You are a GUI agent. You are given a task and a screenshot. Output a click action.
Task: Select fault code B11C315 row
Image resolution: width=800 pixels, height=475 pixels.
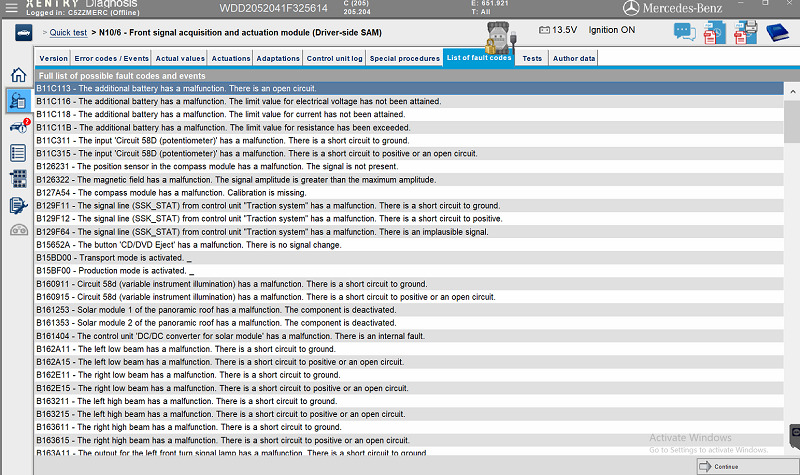tap(409, 154)
